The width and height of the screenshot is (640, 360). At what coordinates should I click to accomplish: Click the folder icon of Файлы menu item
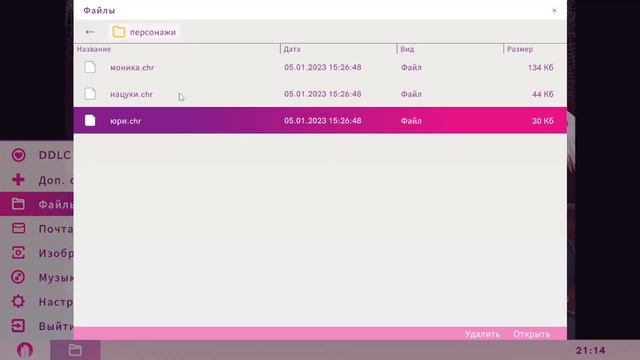point(18,204)
